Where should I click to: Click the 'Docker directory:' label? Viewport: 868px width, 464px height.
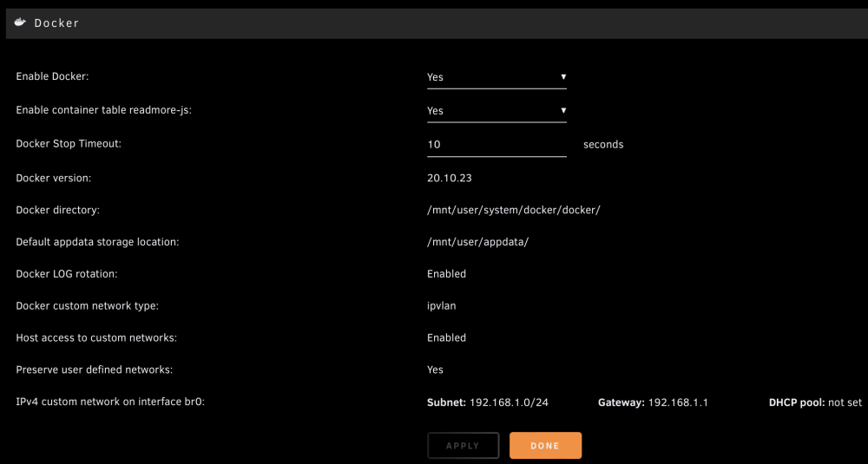(x=57, y=210)
